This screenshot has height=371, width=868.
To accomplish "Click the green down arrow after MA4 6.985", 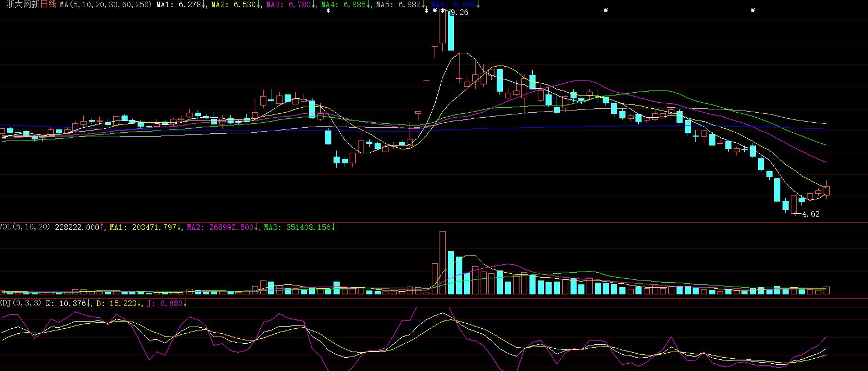I will (369, 4).
